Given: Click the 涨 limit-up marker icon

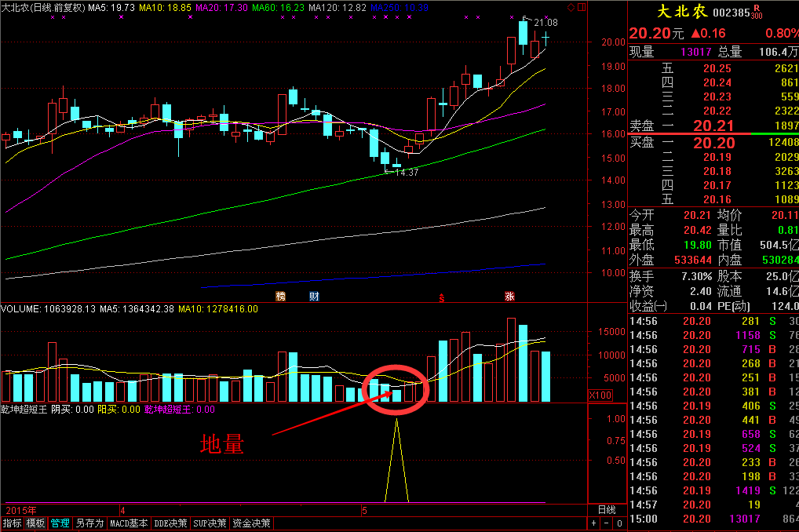Looking at the screenshot, I should click(509, 297).
